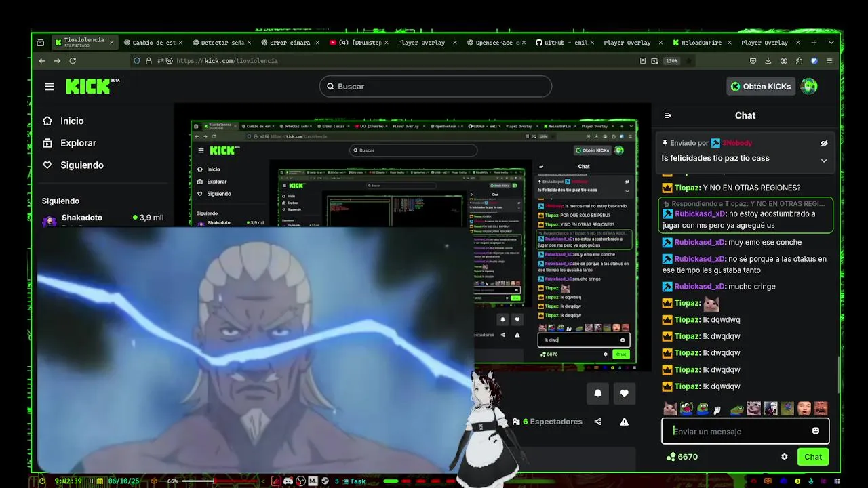Close the TioViolencia tab
This screenshot has height=488, width=868.
click(111, 43)
